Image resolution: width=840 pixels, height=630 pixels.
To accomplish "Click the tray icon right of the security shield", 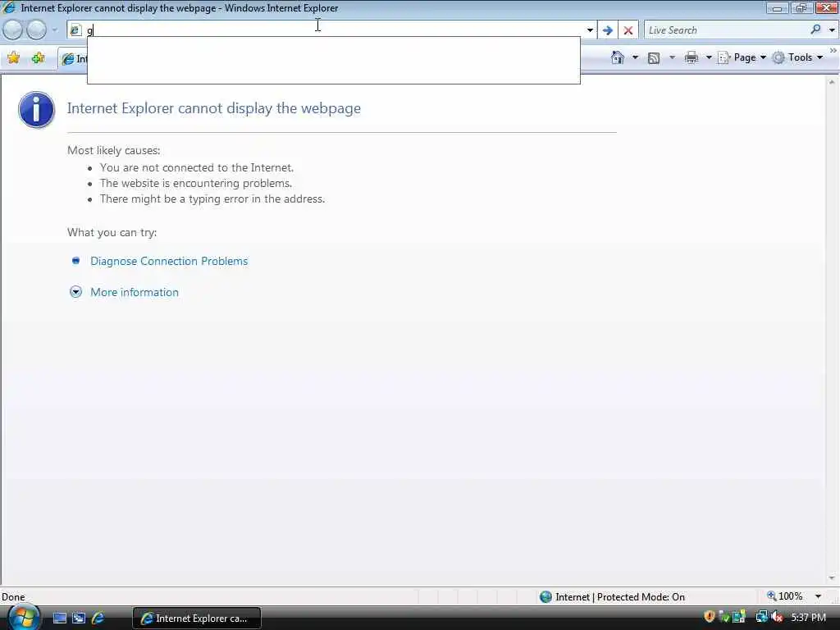I will [x=724, y=618].
